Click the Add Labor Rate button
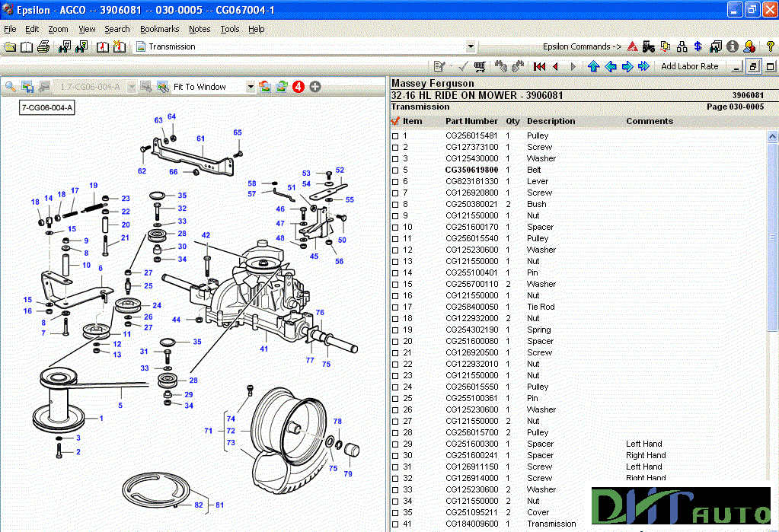Screen dimensions: 779x532 689,65
